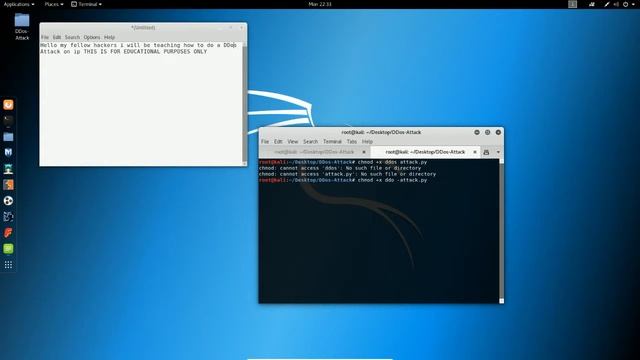
Task: Click the new tab button in the terminal
Action: pyautogui.click(x=486, y=152)
